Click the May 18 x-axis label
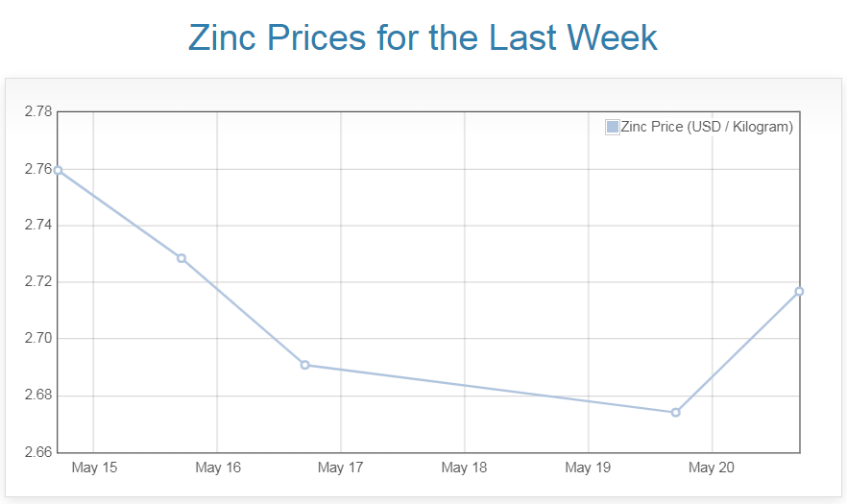The width and height of the screenshot is (847, 504). pyautogui.click(x=465, y=468)
